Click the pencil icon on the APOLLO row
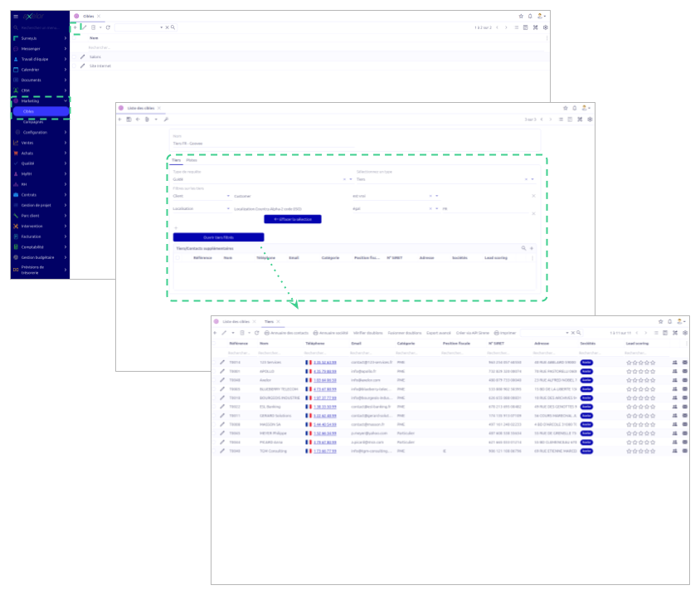Viewport: 700px width, 595px height. [x=222, y=371]
